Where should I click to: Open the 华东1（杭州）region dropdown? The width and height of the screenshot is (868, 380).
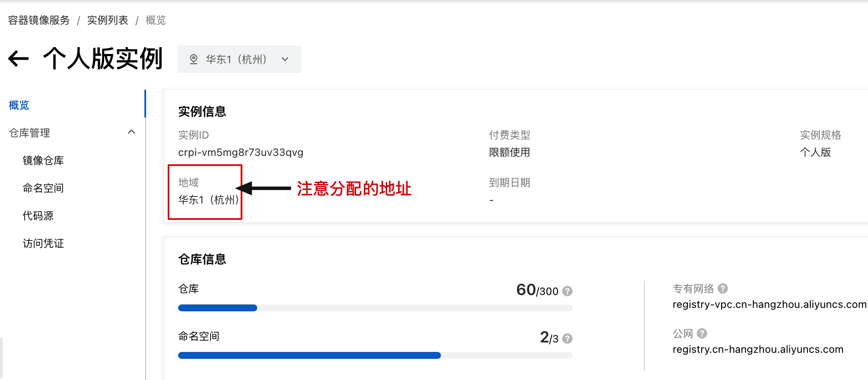(x=239, y=59)
